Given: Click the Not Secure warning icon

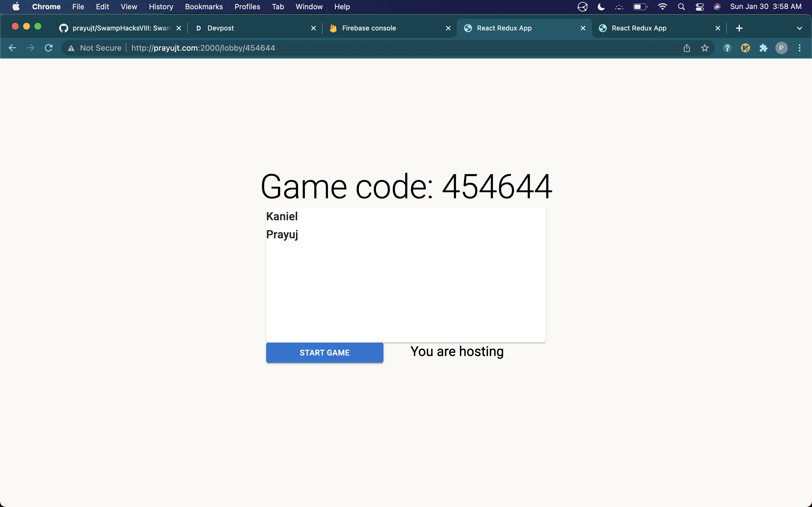Looking at the screenshot, I should tap(71, 48).
